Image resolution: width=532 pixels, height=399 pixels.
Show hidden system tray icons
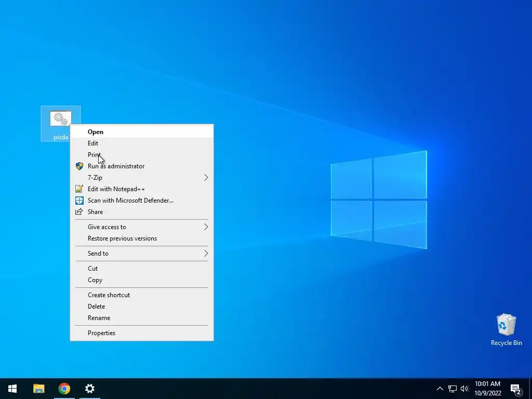pyautogui.click(x=440, y=389)
